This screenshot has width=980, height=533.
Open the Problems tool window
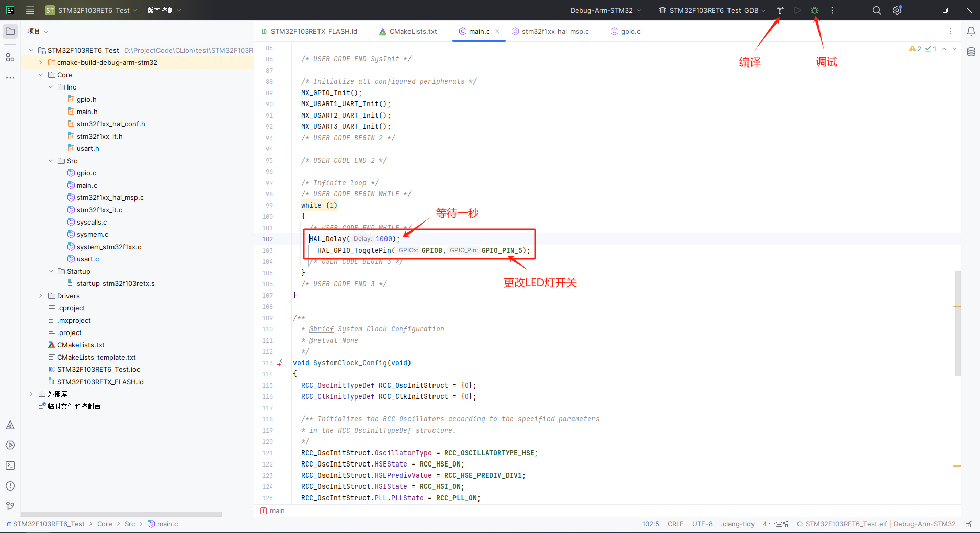pyautogui.click(x=10, y=486)
